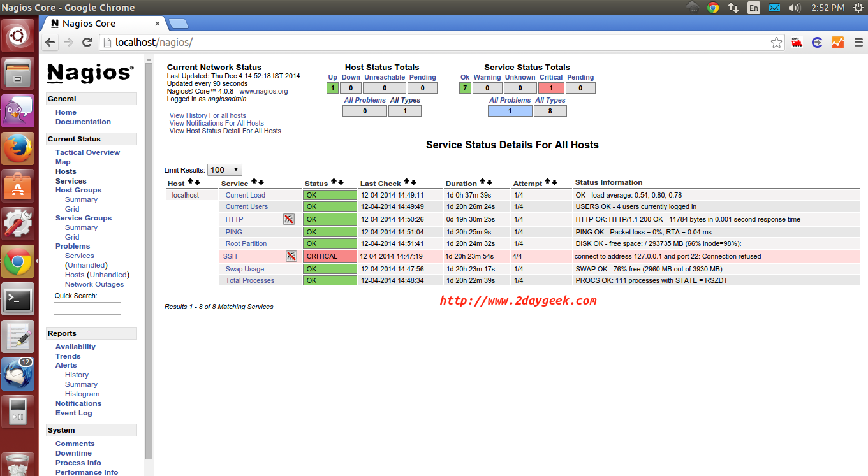Open Tactical Overview in sidebar
Screen dimensions: 868x476
(x=87, y=152)
